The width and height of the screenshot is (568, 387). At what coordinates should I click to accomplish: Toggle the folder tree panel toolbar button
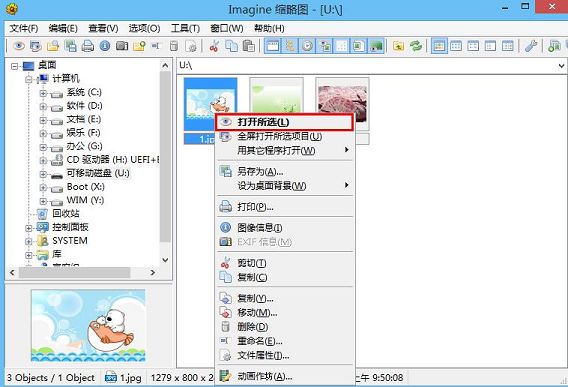290,46
